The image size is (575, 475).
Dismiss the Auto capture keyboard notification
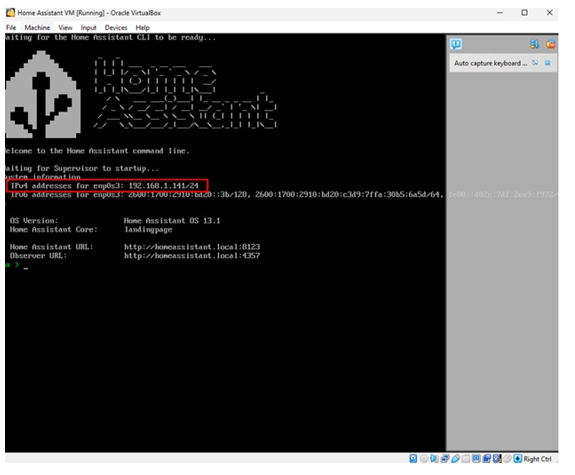click(547, 63)
